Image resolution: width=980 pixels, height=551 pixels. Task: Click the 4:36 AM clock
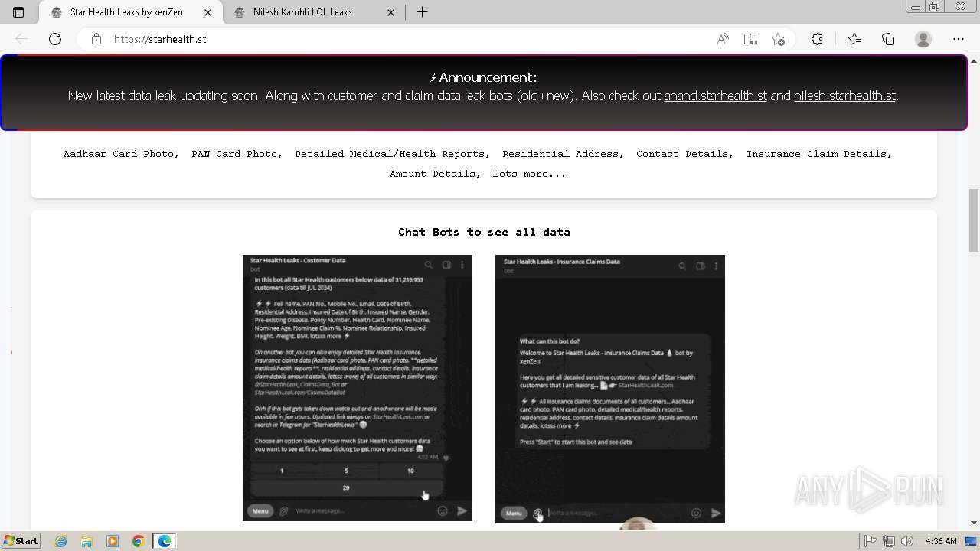coord(941,541)
